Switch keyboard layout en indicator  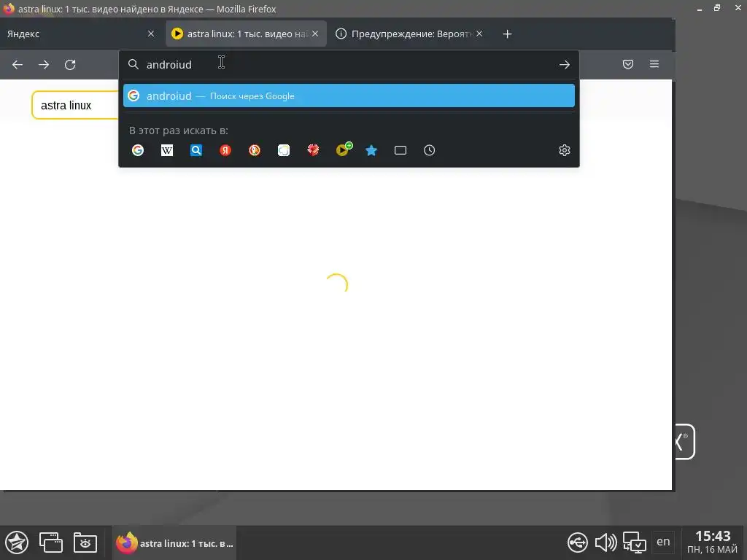pyautogui.click(x=663, y=542)
